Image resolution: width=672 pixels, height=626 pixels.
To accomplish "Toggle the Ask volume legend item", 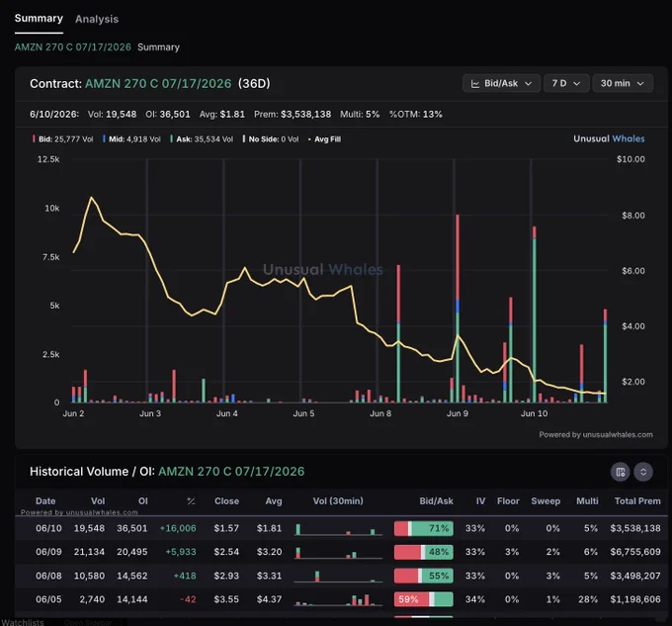I will click(x=202, y=138).
